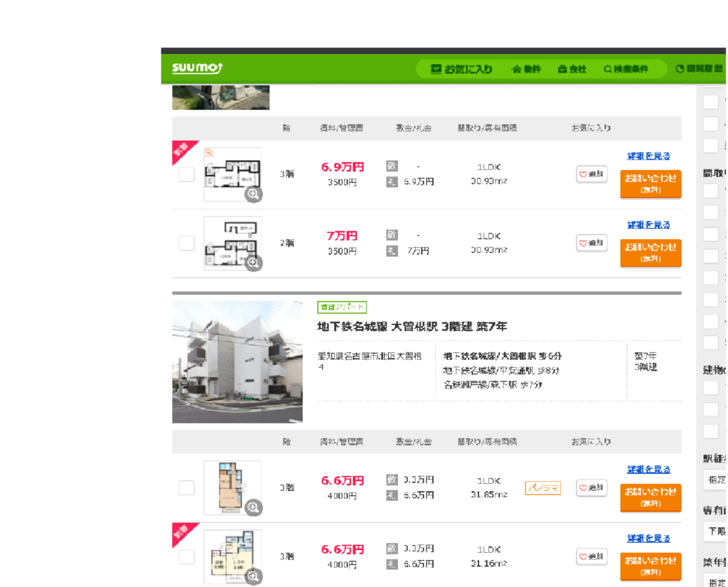Screen dimensions: 728x587
Task: Tick the checkbox for the 7万円 room
Action: click(x=187, y=243)
